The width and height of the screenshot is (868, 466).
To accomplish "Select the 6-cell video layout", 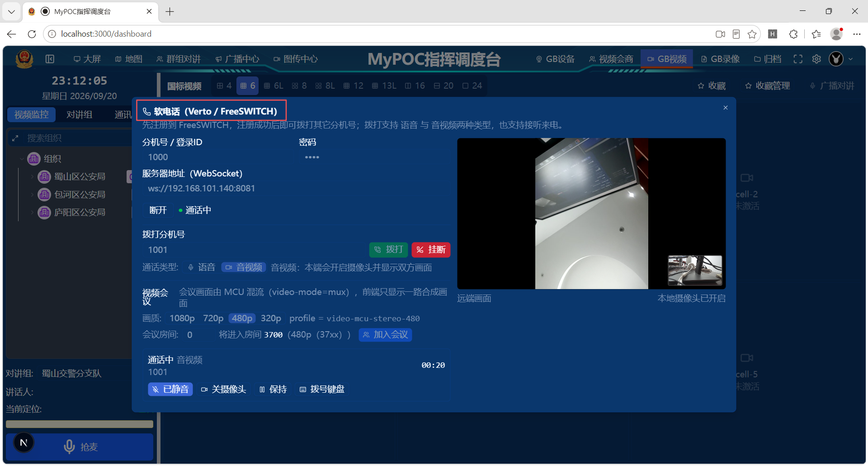I will pos(248,86).
